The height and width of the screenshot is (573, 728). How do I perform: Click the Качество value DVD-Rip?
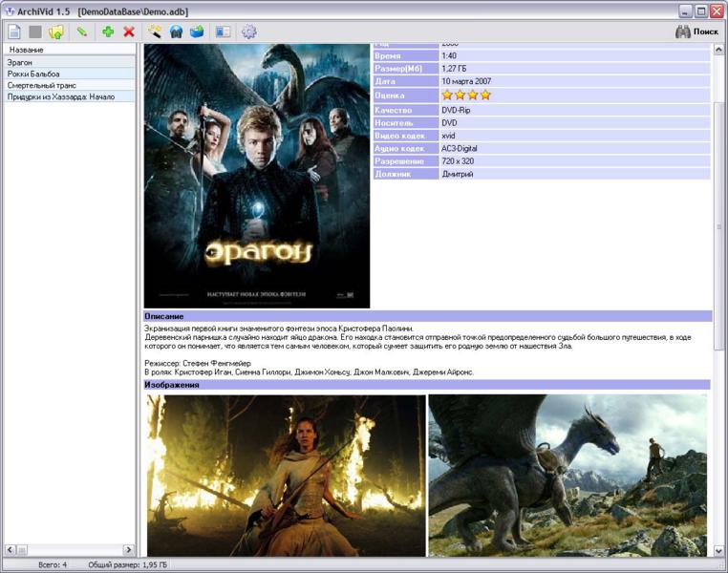tap(456, 111)
